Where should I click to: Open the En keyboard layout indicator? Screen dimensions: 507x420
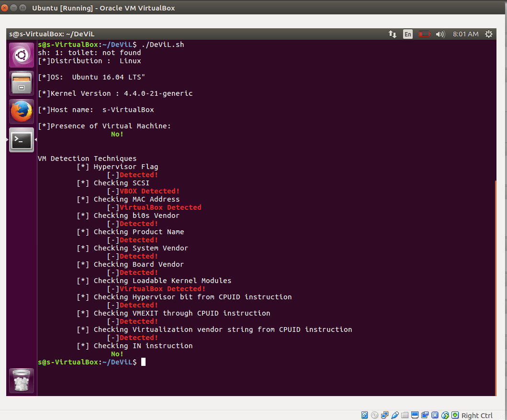click(408, 34)
